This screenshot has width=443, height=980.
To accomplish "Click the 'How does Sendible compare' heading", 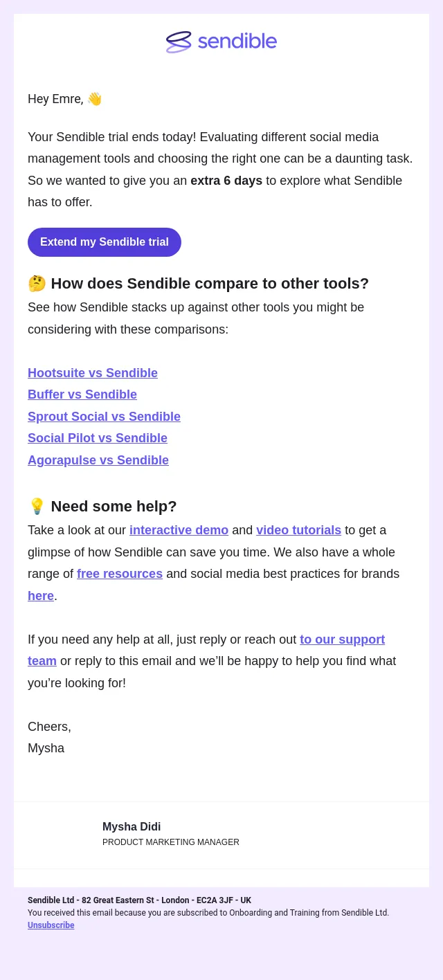I will click(210, 284).
